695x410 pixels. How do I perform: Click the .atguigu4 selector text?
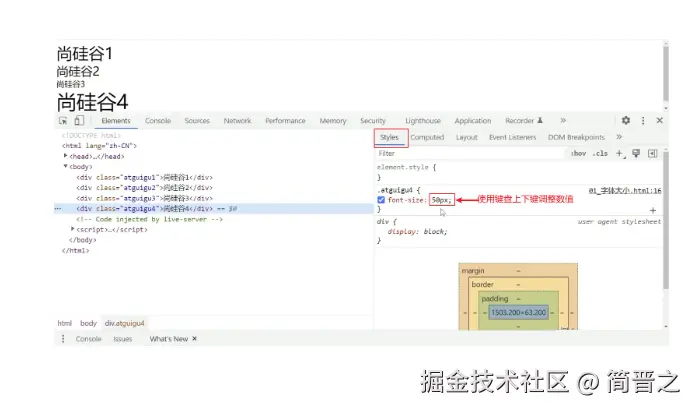(x=394, y=190)
